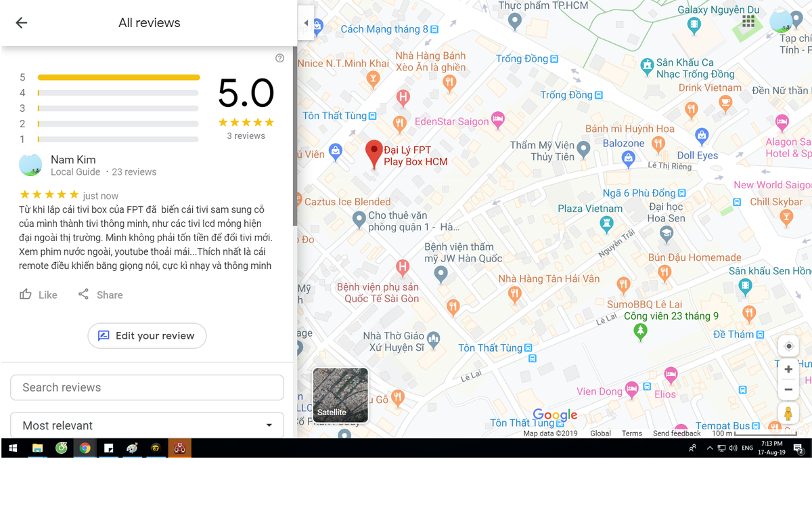Open the Windows Start menu
Viewport: 812px width, 508px height.
[x=13, y=448]
